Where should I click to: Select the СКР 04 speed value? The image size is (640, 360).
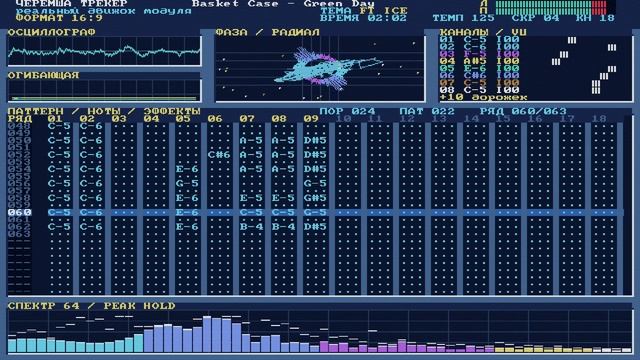tap(536, 18)
